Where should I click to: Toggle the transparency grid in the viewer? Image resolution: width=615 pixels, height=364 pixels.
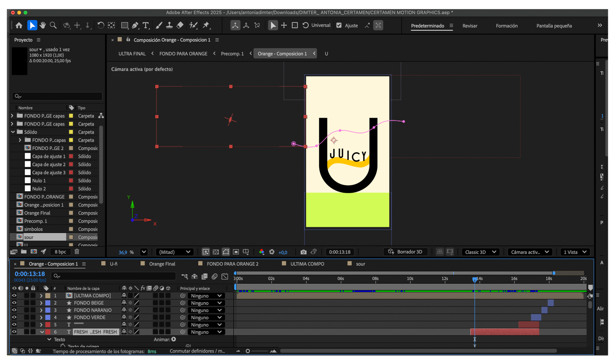point(215,252)
